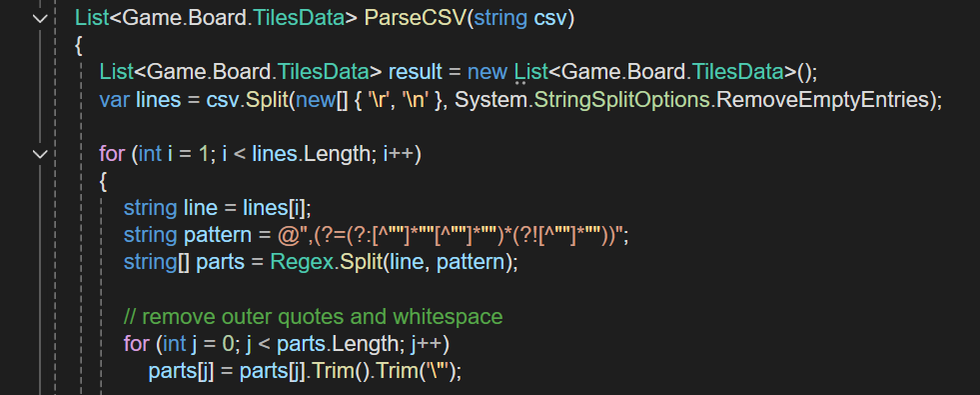Collapse the ParseCSV method fold arrow
Screen dimensions: 980x395
point(40,19)
